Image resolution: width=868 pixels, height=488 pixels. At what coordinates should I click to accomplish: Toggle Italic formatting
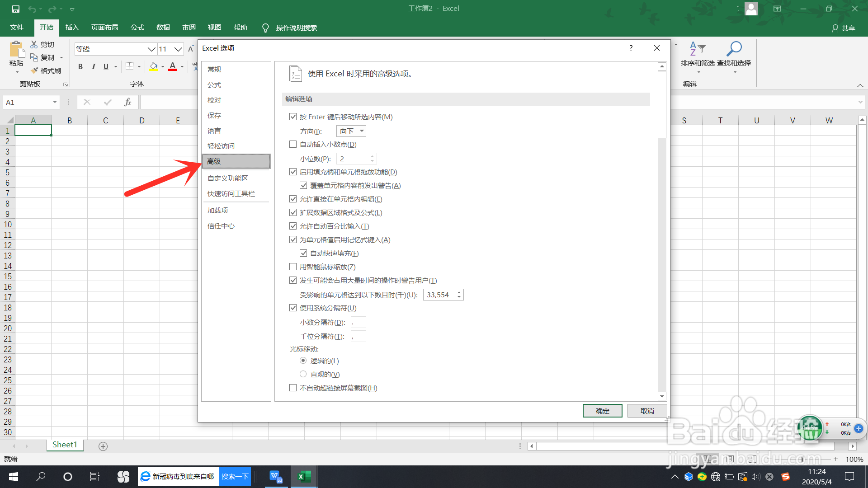[x=93, y=66]
